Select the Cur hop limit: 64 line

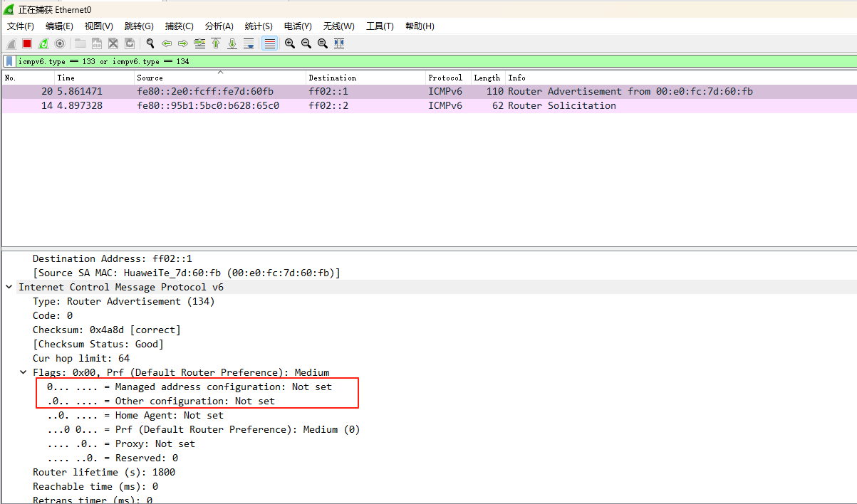pos(81,358)
